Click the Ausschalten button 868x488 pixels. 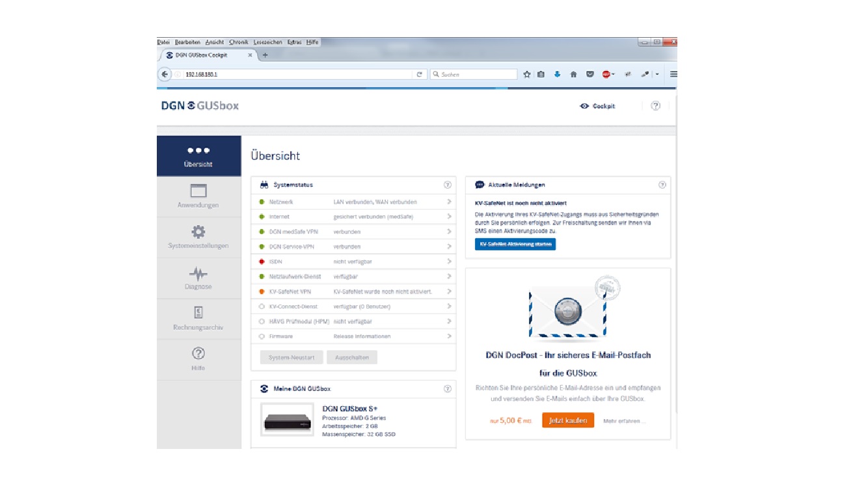click(x=352, y=358)
